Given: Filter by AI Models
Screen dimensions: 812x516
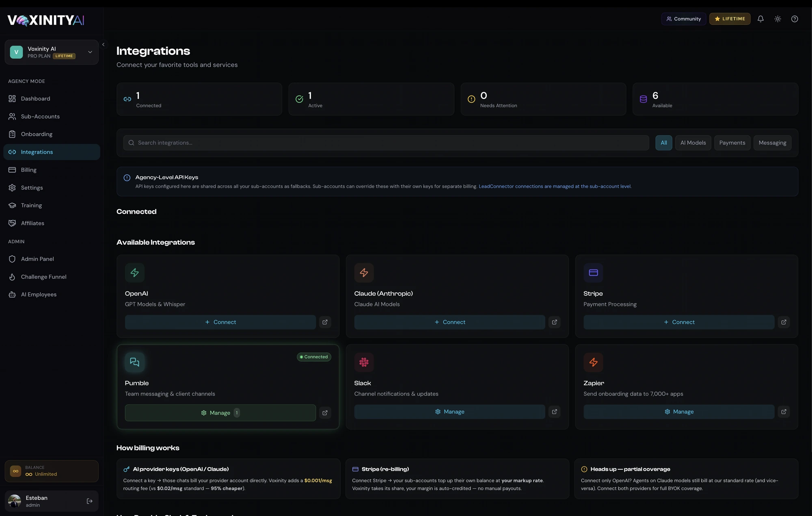Looking at the screenshot, I should pos(693,143).
